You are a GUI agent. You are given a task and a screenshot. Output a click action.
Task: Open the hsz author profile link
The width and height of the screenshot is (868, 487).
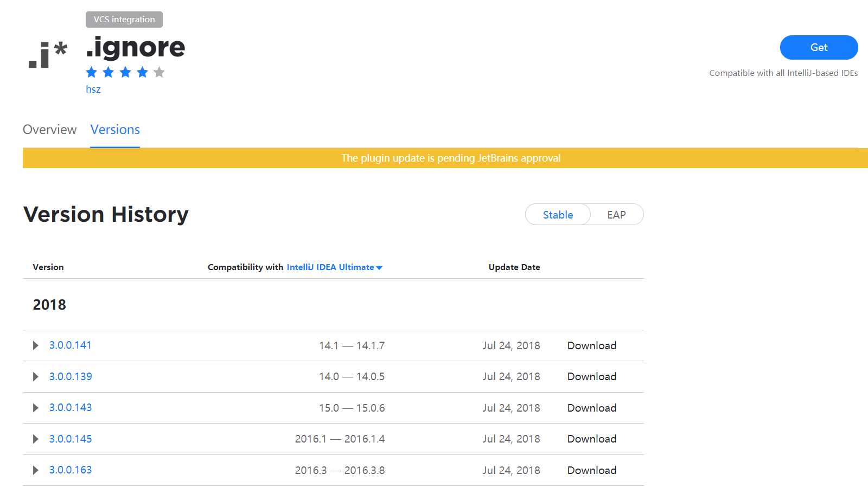point(93,89)
